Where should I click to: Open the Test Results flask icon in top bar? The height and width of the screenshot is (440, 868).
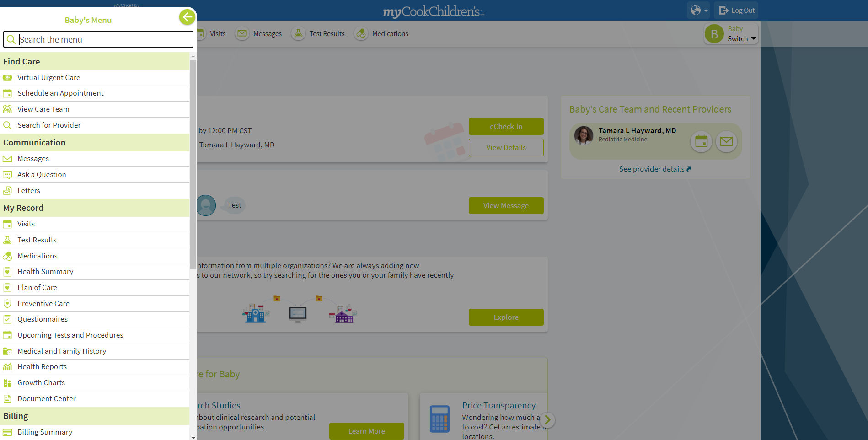click(x=298, y=33)
